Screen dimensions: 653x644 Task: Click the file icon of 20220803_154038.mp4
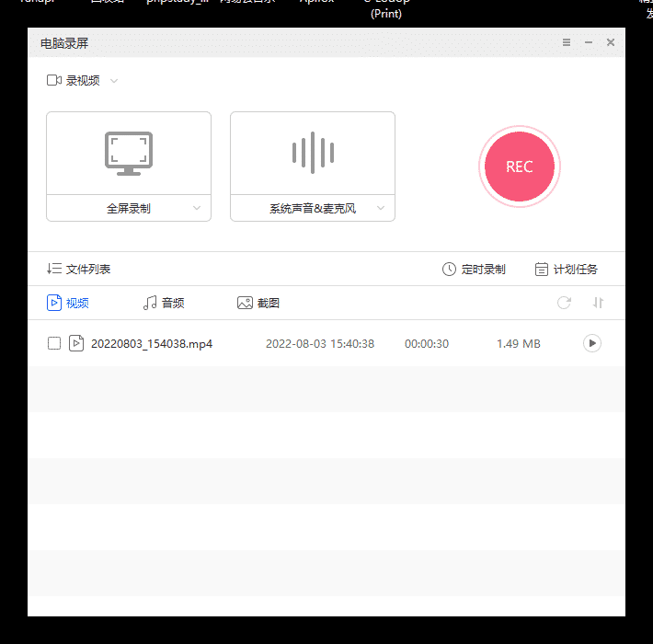click(76, 343)
